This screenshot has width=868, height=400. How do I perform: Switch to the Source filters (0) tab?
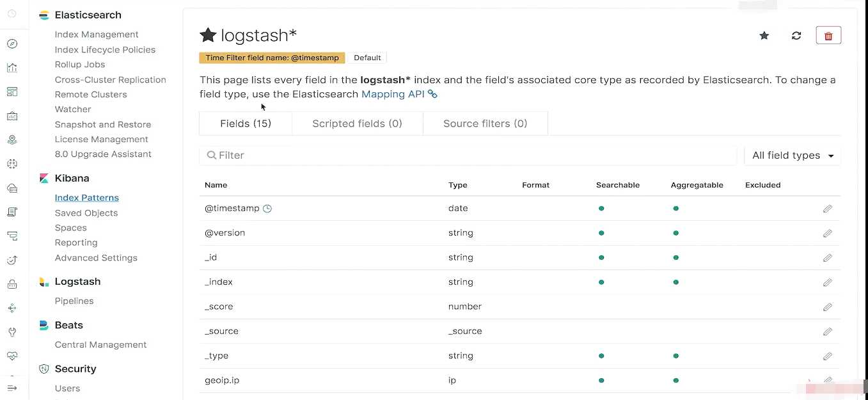tap(485, 124)
